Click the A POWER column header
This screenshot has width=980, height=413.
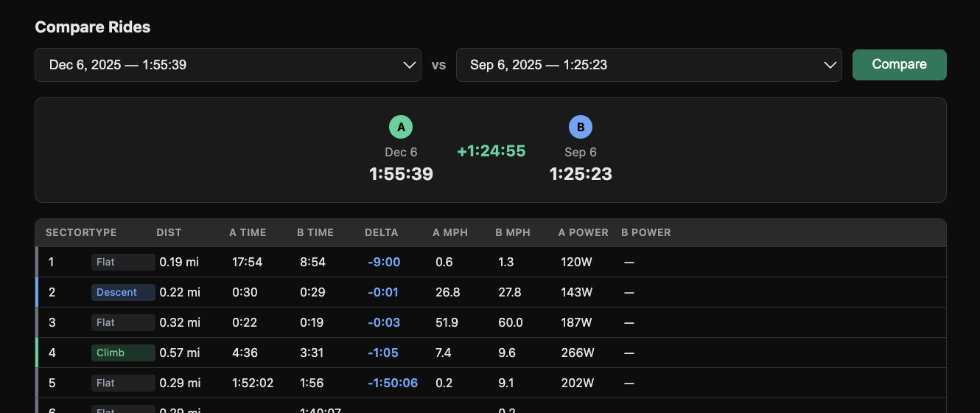point(584,232)
